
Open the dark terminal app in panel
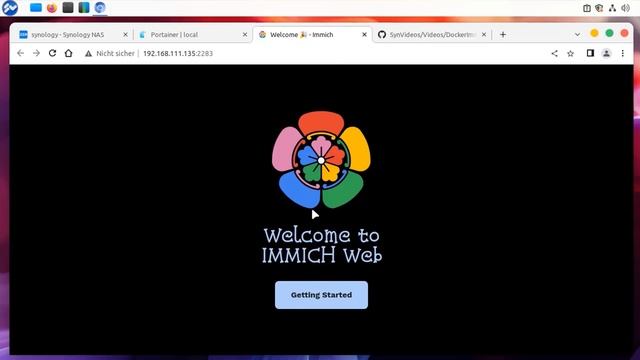click(68, 7)
